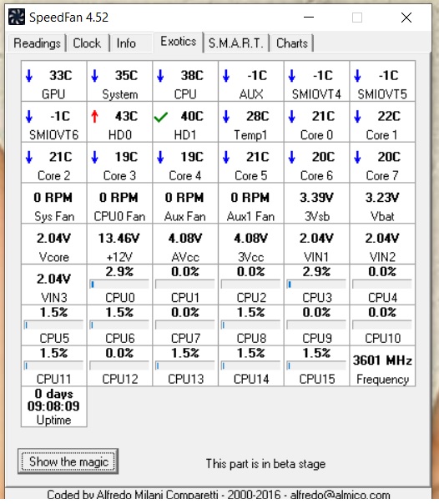Screen dimensions: 439x504
Task: Click the down arrow icon for Core 6
Action: tap(292, 157)
